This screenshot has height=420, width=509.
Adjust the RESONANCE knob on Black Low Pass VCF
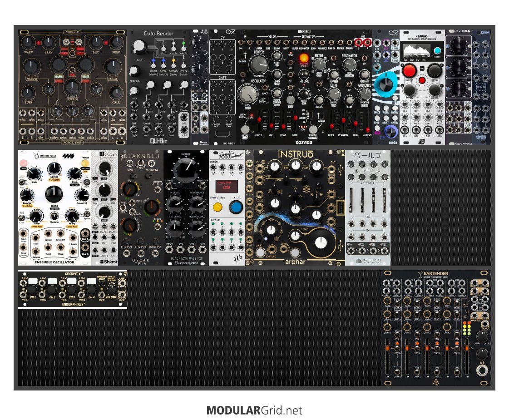pyautogui.click(x=197, y=204)
